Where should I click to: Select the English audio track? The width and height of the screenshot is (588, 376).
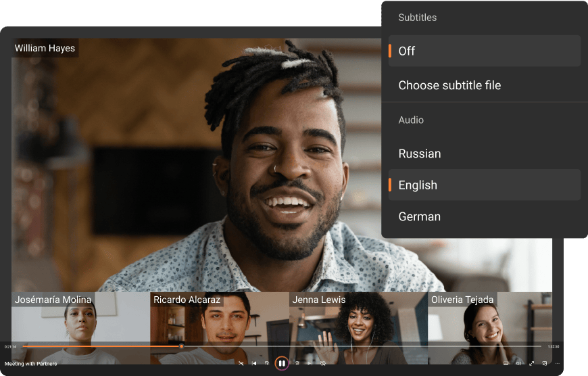coord(484,185)
